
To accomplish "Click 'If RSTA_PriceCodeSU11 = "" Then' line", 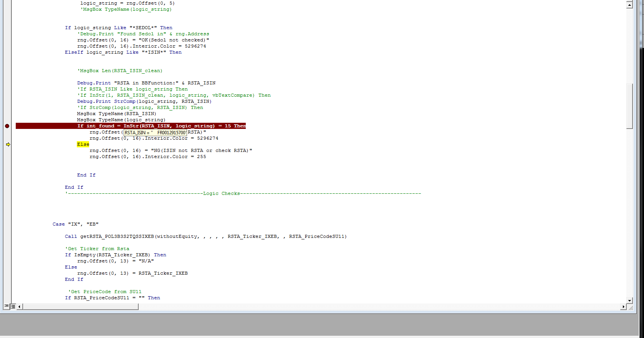I will pyautogui.click(x=113, y=298).
